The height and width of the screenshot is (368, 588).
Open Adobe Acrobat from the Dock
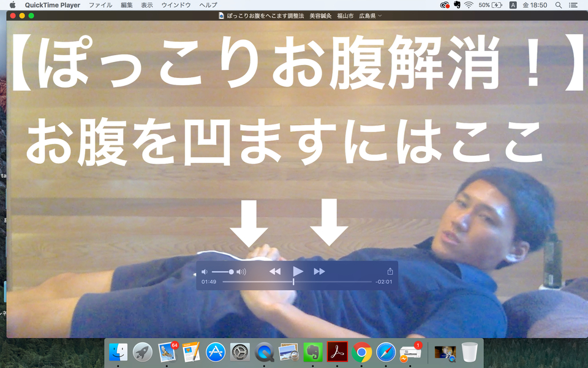tap(337, 351)
